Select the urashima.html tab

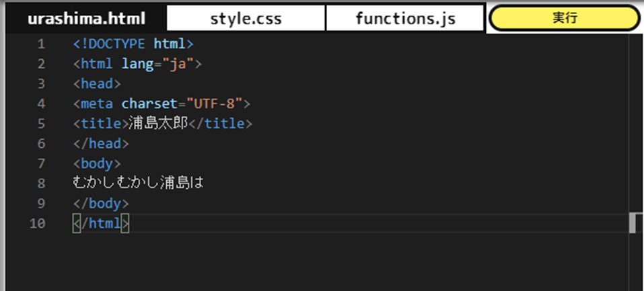point(86,18)
